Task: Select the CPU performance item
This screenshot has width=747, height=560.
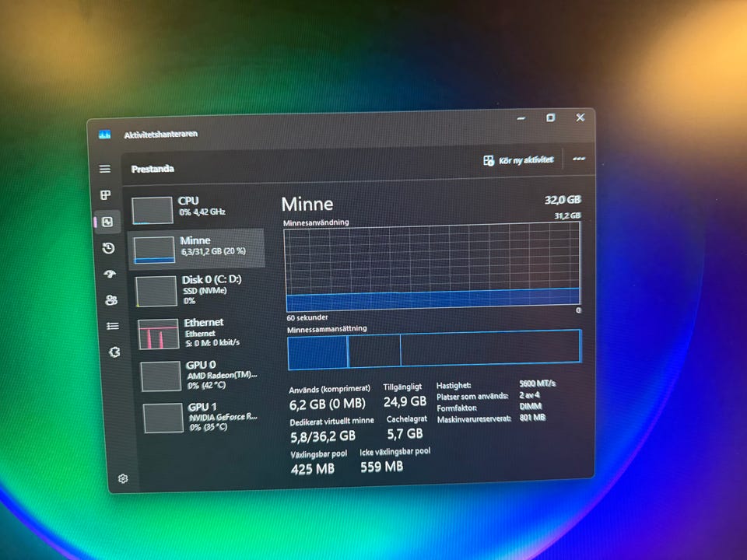Action: (x=196, y=209)
